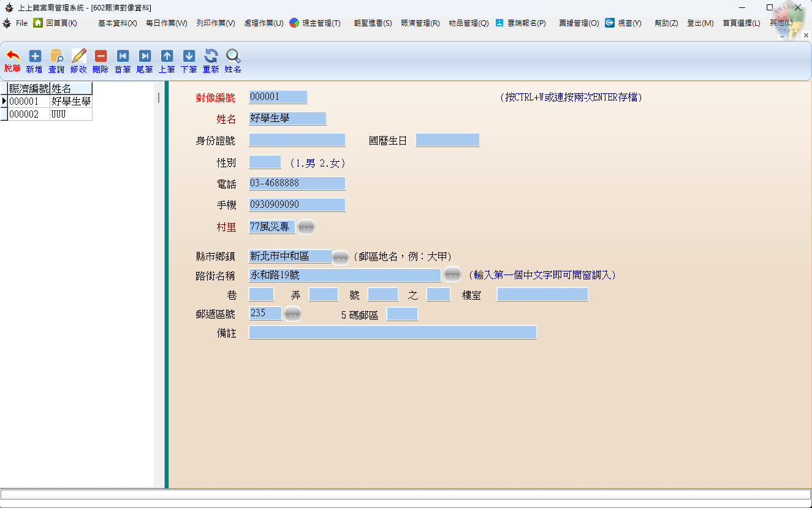Open the 路街名稱 lookup button
Screen dimensions: 812x508
(452, 275)
